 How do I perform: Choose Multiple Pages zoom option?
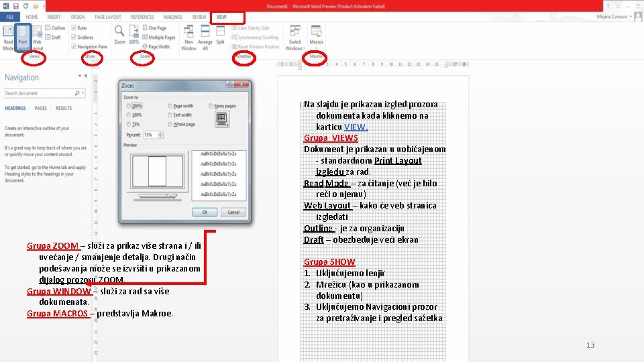(159, 38)
